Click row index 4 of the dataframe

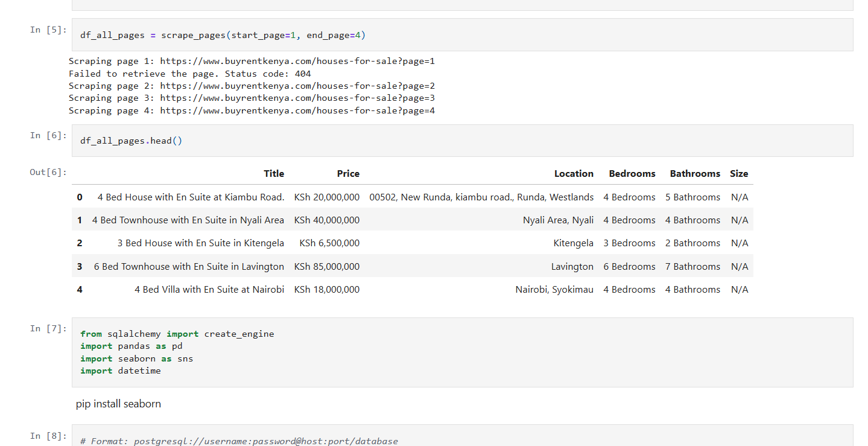tap(80, 290)
